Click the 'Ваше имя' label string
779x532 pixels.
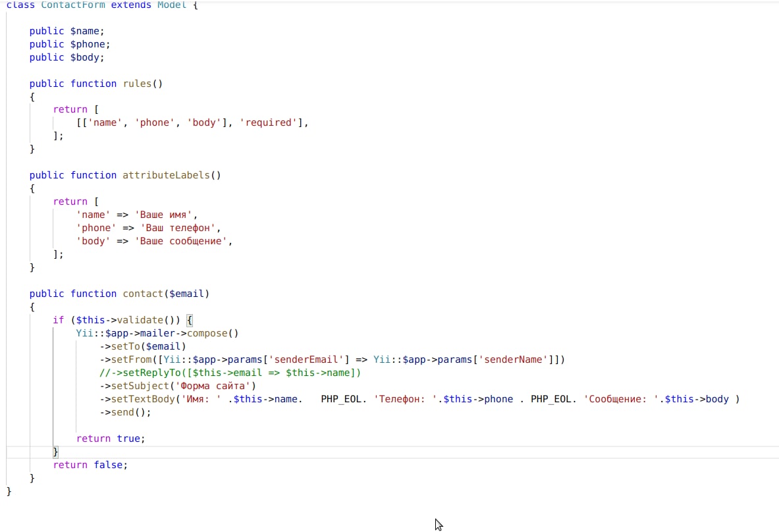point(163,215)
